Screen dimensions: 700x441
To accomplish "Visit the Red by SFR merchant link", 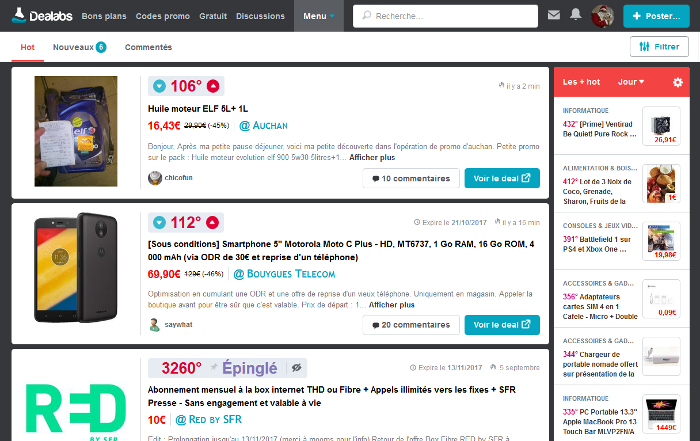I will click(x=208, y=420).
